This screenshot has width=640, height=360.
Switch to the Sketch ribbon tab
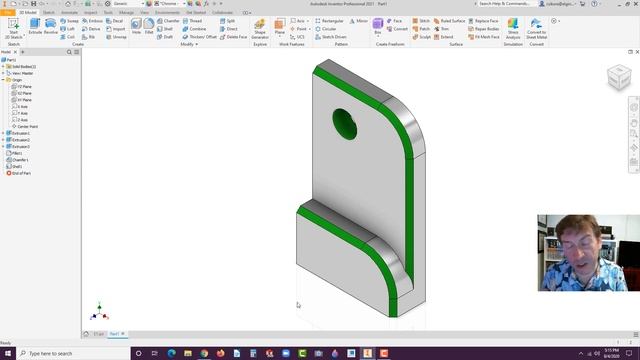(49, 13)
